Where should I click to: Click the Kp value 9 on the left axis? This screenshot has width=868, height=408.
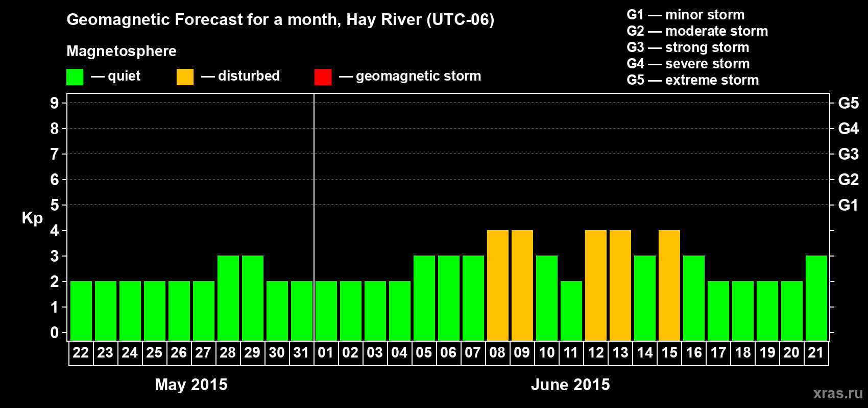(x=55, y=103)
